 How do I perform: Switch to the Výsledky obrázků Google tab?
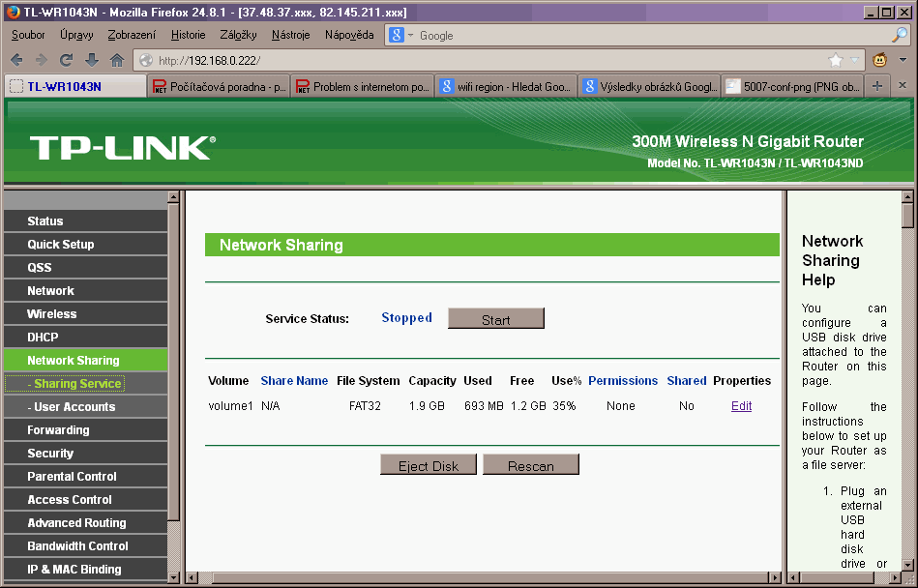[650, 87]
